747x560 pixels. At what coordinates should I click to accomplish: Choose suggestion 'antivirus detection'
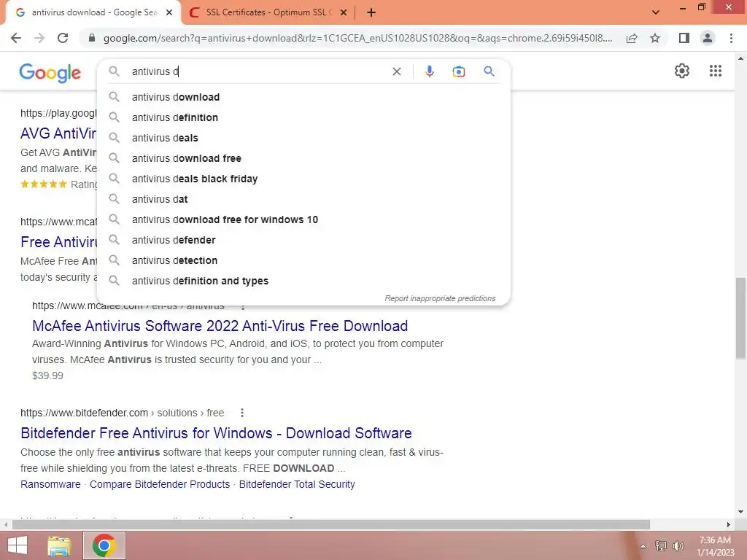(x=303, y=261)
